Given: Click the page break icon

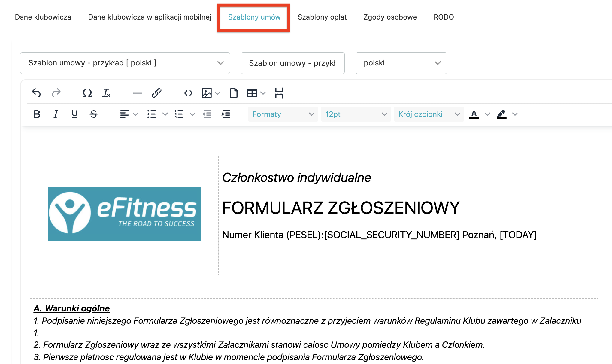Looking at the screenshot, I should 279,93.
